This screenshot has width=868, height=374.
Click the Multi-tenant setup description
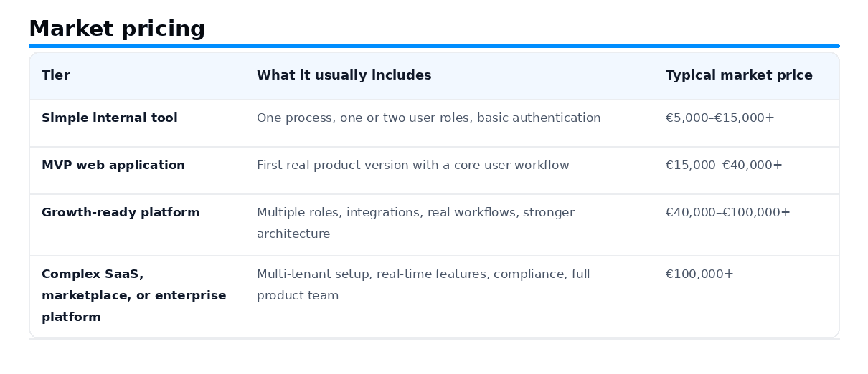pyautogui.click(x=423, y=284)
